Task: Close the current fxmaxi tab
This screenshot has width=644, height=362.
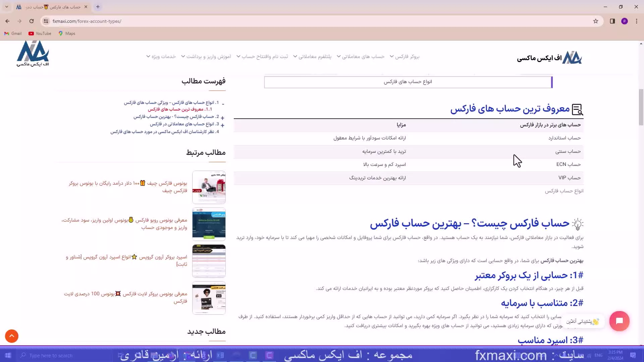Action: (86, 7)
